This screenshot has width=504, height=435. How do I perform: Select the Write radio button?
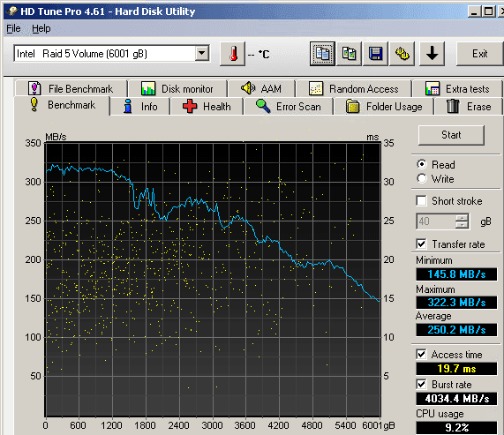(x=422, y=178)
